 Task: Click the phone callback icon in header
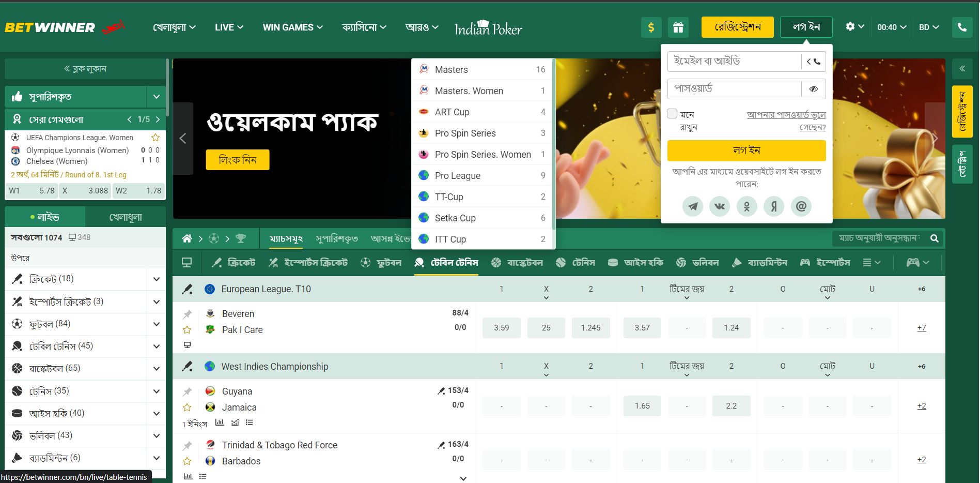pyautogui.click(x=962, y=27)
